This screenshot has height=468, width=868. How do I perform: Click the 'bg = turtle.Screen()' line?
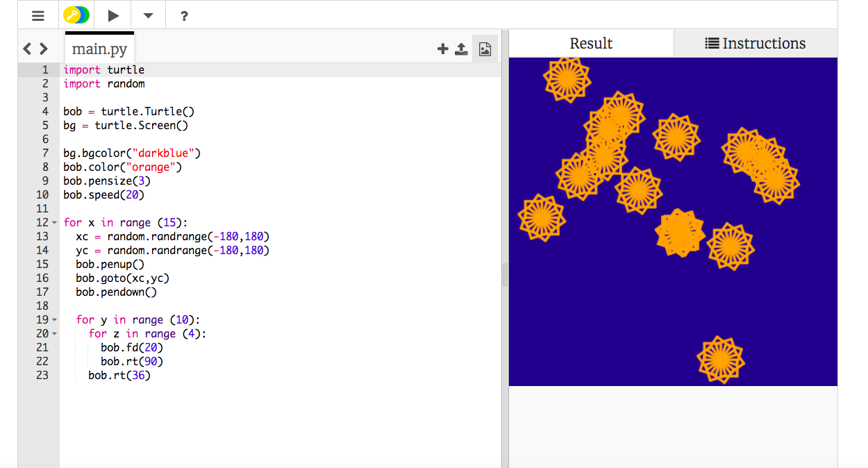click(126, 125)
